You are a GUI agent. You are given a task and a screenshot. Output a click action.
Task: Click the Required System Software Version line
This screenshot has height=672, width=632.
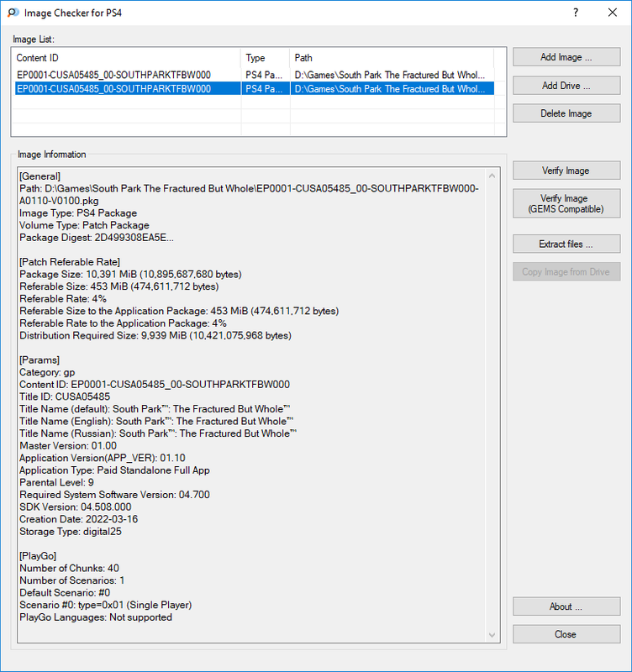pyautogui.click(x=114, y=495)
